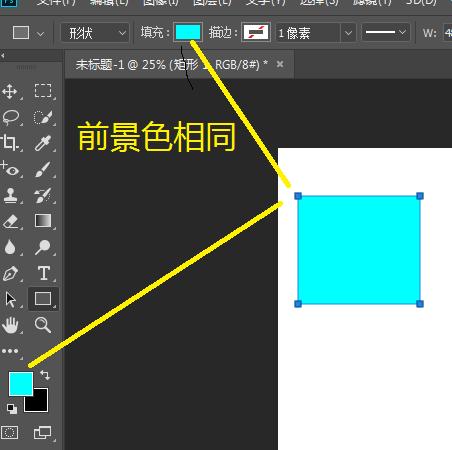Select the Lasso tool
Viewport: 452px width, 450px height.
coord(11,117)
